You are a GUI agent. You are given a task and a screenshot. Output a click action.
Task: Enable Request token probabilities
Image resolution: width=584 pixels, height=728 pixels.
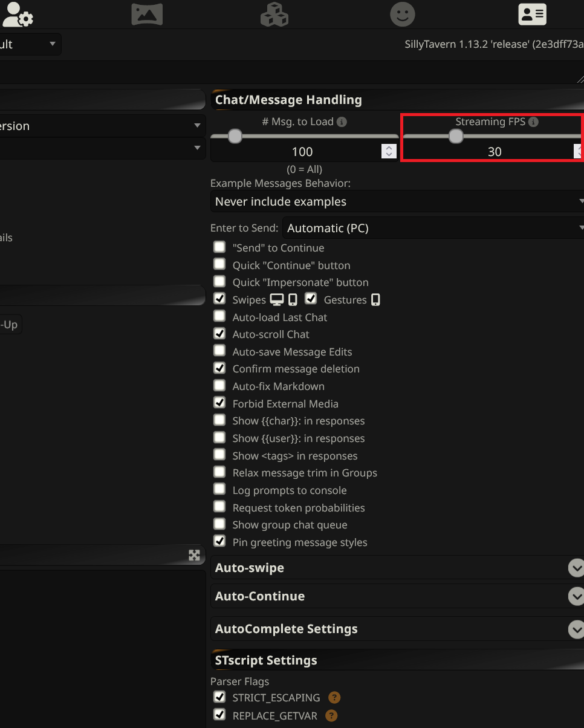click(219, 507)
